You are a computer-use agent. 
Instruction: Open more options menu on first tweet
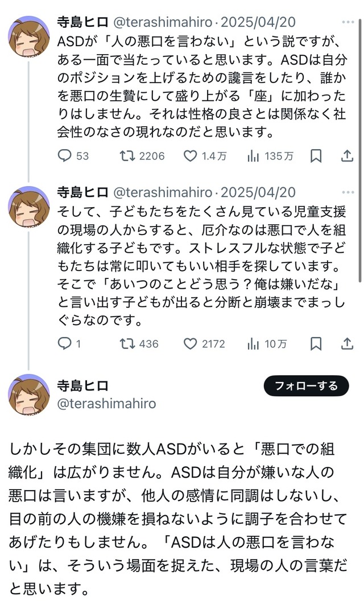coord(348,22)
